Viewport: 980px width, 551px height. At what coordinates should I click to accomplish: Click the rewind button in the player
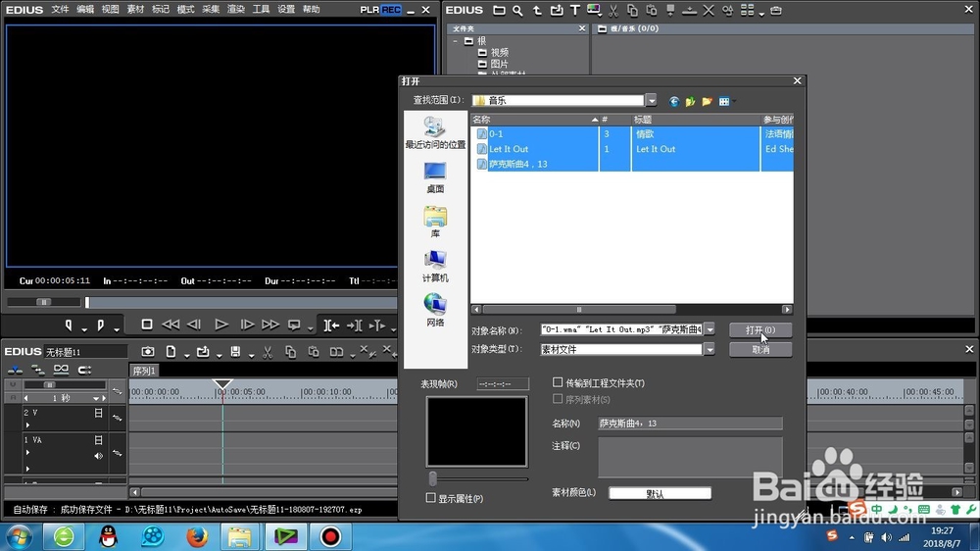(170, 324)
